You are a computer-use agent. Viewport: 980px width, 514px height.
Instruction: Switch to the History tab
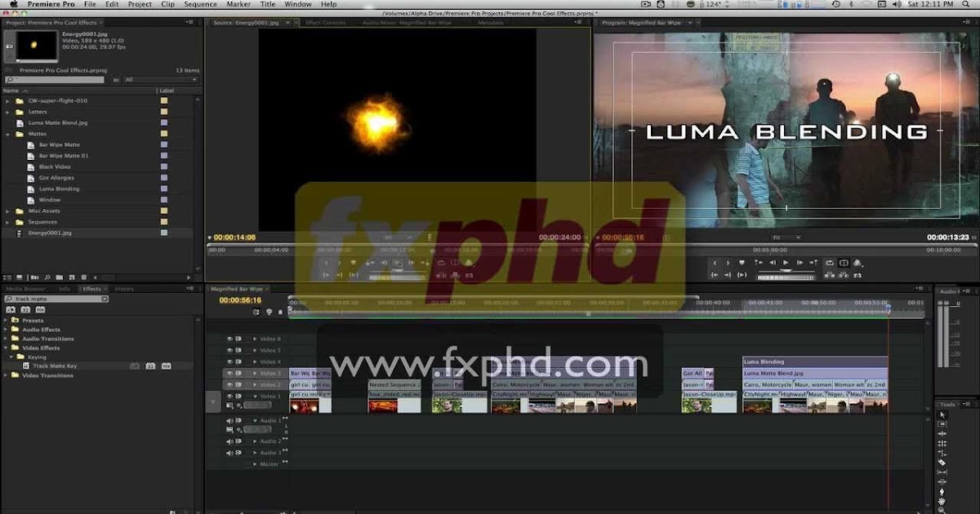(x=124, y=289)
